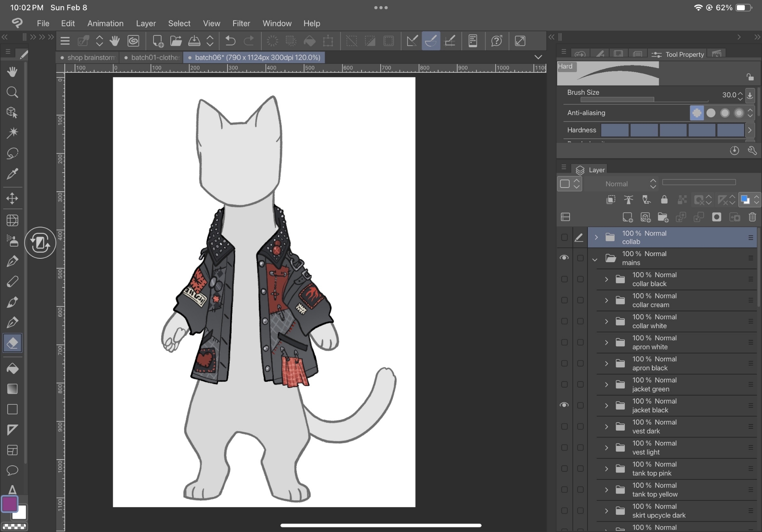
Task: Hide the 'jacket black' layer folder
Action: tap(564, 405)
